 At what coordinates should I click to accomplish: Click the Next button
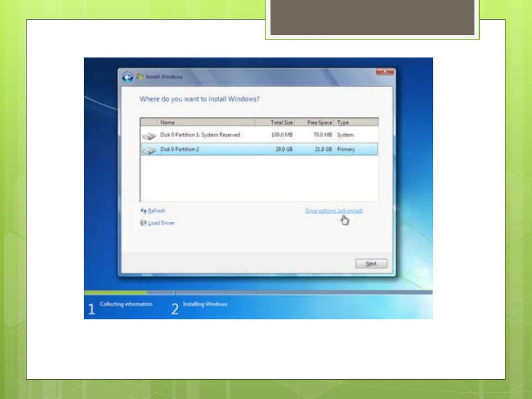pyautogui.click(x=371, y=263)
